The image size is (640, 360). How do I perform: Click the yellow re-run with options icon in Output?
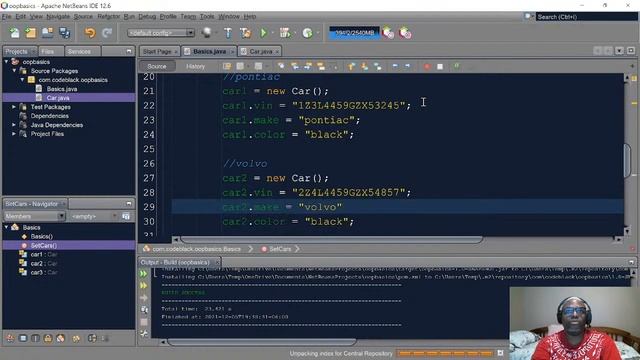click(x=144, y=286)
